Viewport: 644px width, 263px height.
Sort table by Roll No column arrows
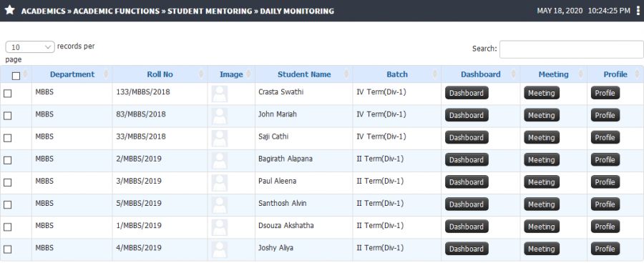pyautogui.click(x=201, y=74)
